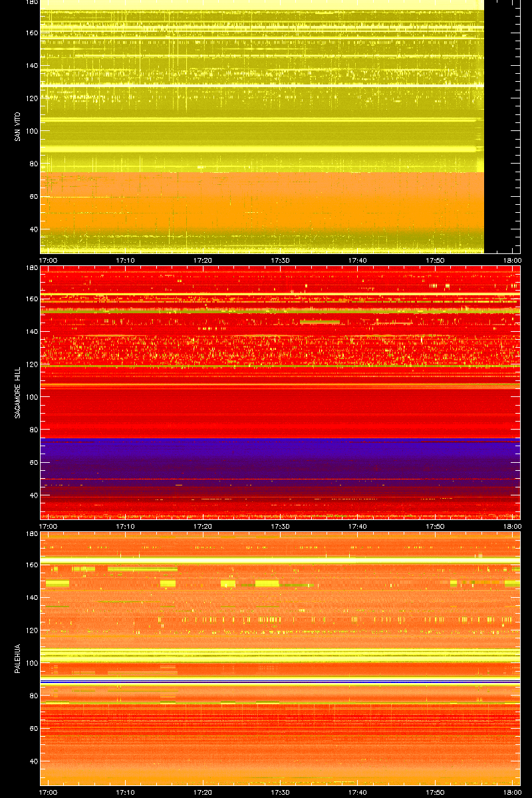532x798 pixels.
Task: Pick 40 on the Palehua frequency axis
Action: [x=33, y=761]
